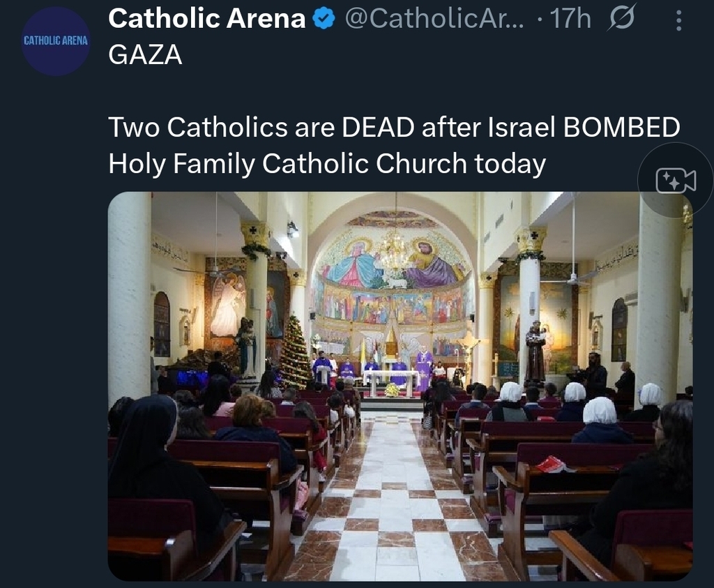
Task: Click the word today in the tweet
Action: [510, 164]
